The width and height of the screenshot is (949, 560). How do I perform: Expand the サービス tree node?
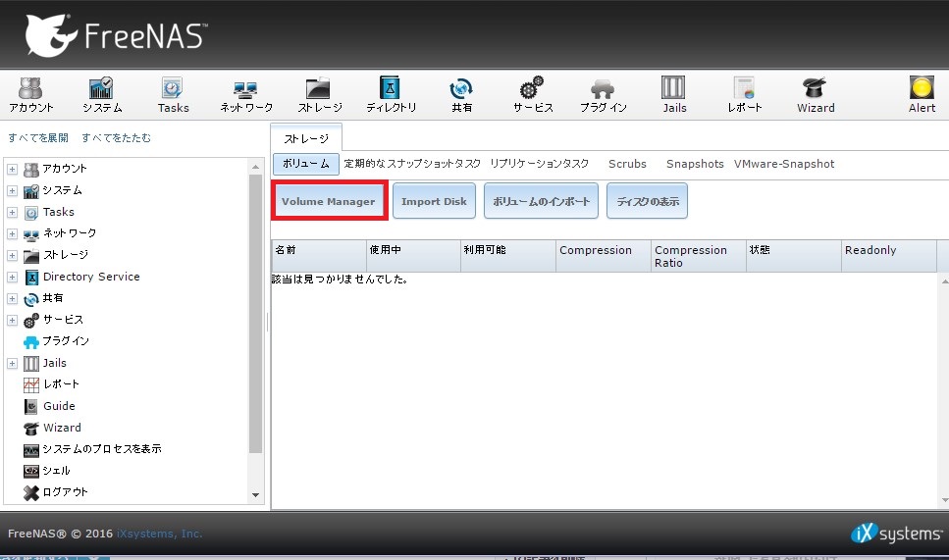coord(12,320)
